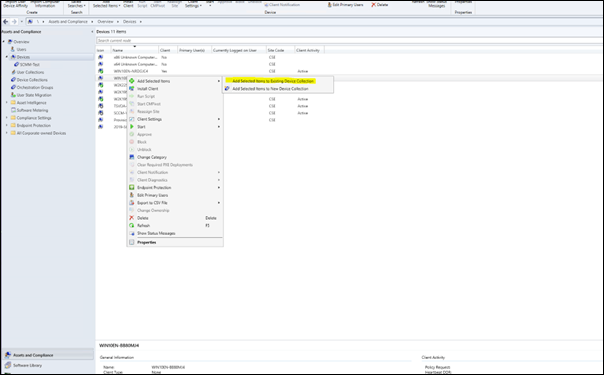Open Client Settings submenu in context menu

pyautogui.click(x=175, y=119)
